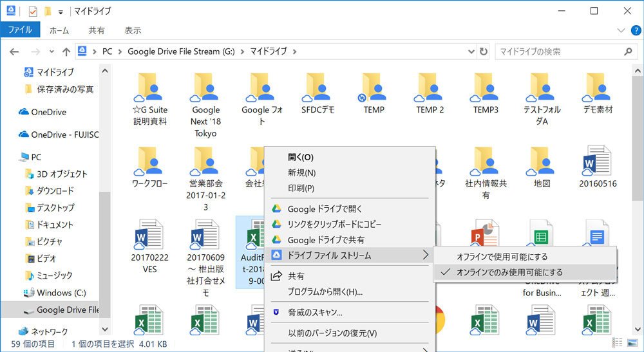Screen dimensions: 644x352
Task: Select OneDrive in navigation pane
Action: pos(48,112)
